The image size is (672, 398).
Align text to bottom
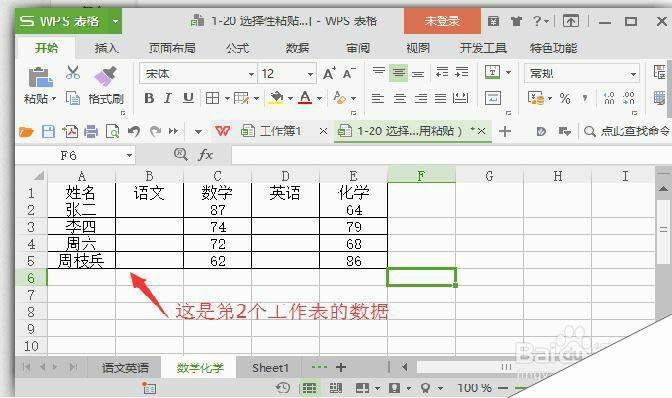418,74
